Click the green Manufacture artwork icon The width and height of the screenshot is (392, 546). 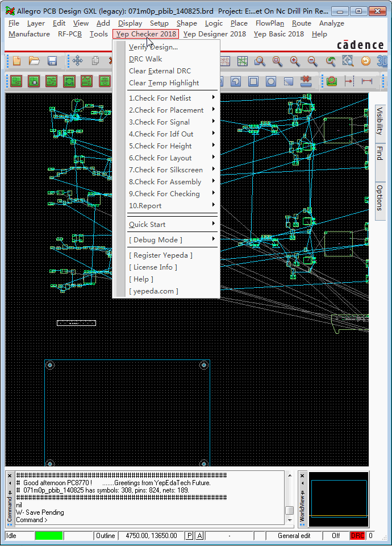click(x=332, y=81)
